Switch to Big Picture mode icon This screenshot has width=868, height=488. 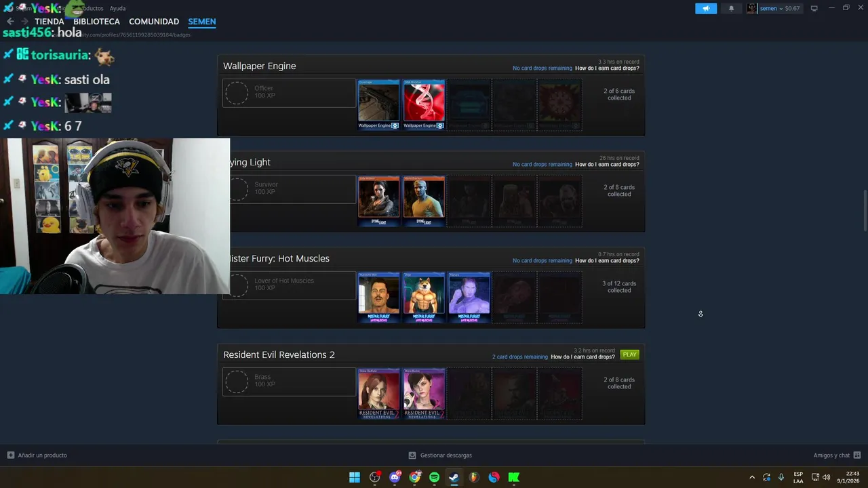[814, 8]
